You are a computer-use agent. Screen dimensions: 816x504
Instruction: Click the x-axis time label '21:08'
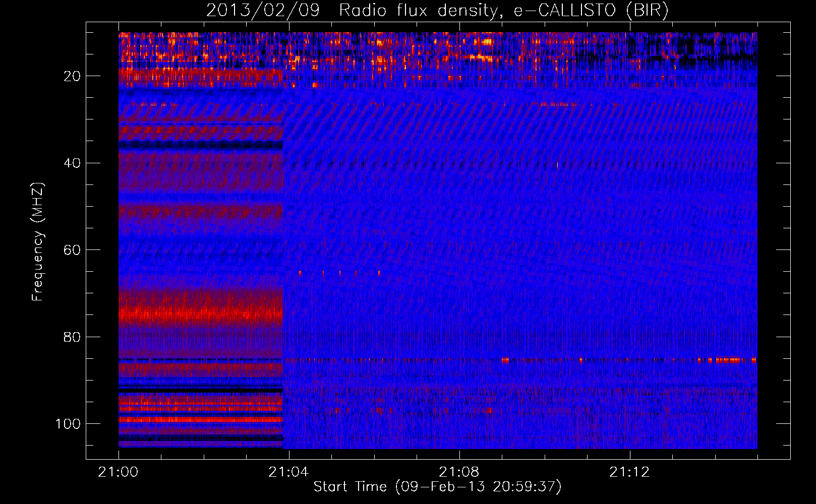459,472
